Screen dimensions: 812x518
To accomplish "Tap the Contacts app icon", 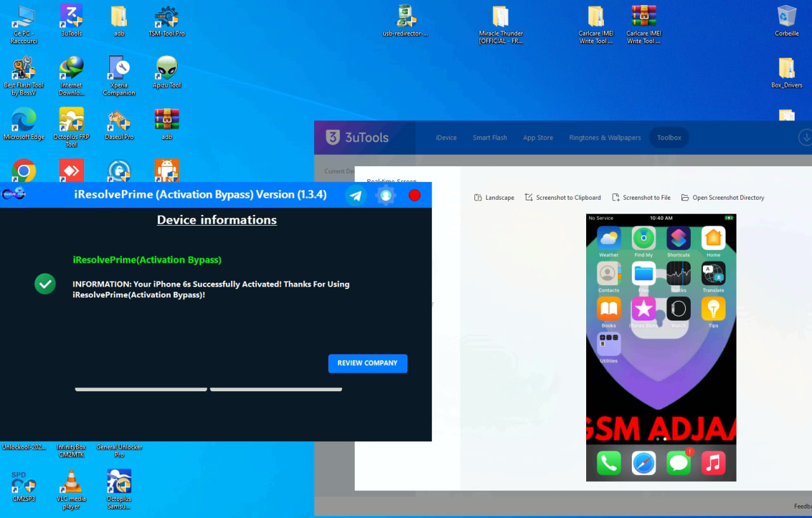I will coord(608,274).
